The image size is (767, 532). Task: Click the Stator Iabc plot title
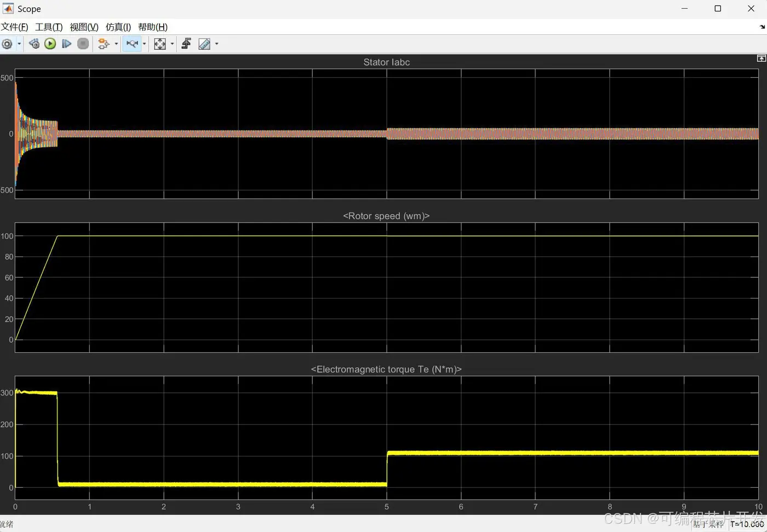pyautogui.click(x=387, y=62)
